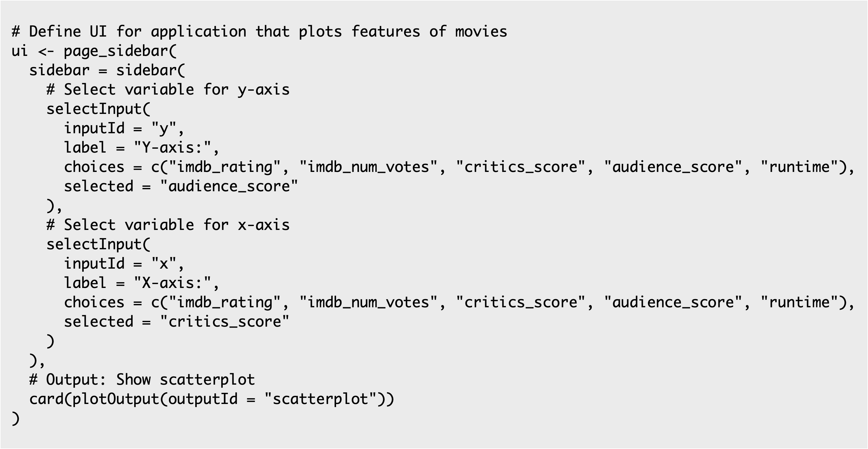Image resolution: width=868 pixels, height=449 pixels.
Task: Click the "# Select variable for x-axis" comment
Action: (168, 225)
